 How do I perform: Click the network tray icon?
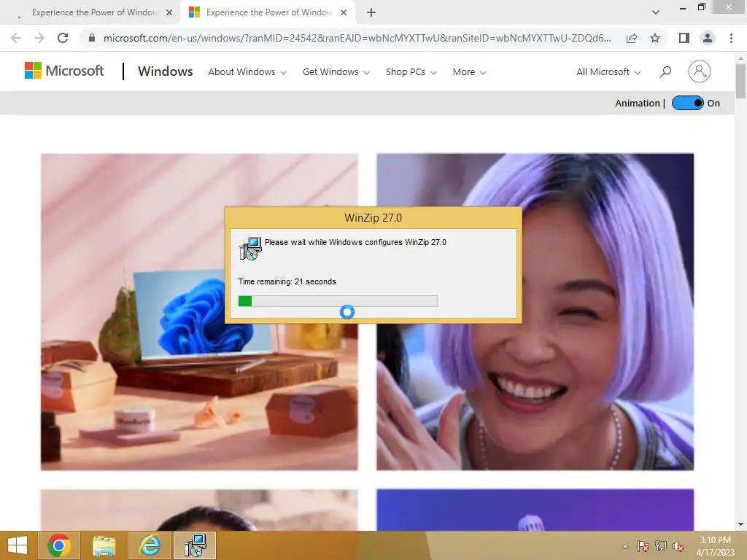[661, 546]
